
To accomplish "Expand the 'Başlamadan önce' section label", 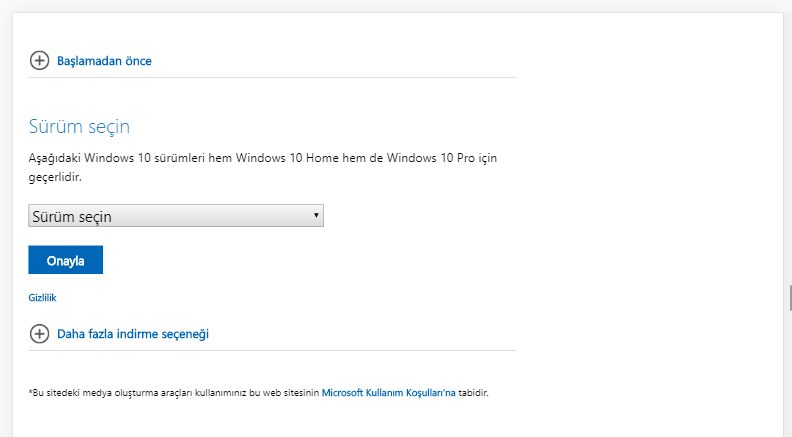I will click(x=104, y=61).
